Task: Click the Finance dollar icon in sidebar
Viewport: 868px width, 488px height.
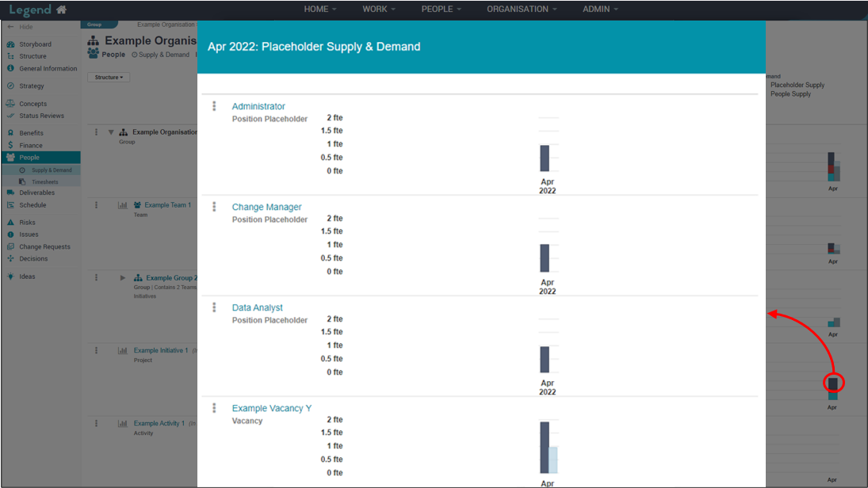Action: click(x=10, y=146)
